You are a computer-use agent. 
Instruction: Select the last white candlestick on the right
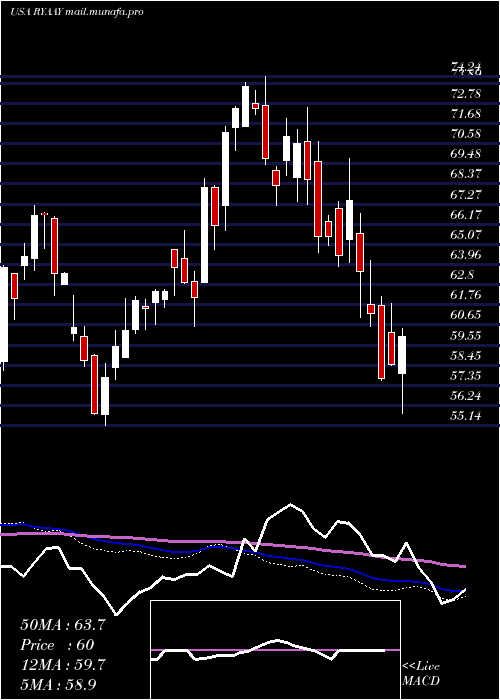(x=402, y=355)
